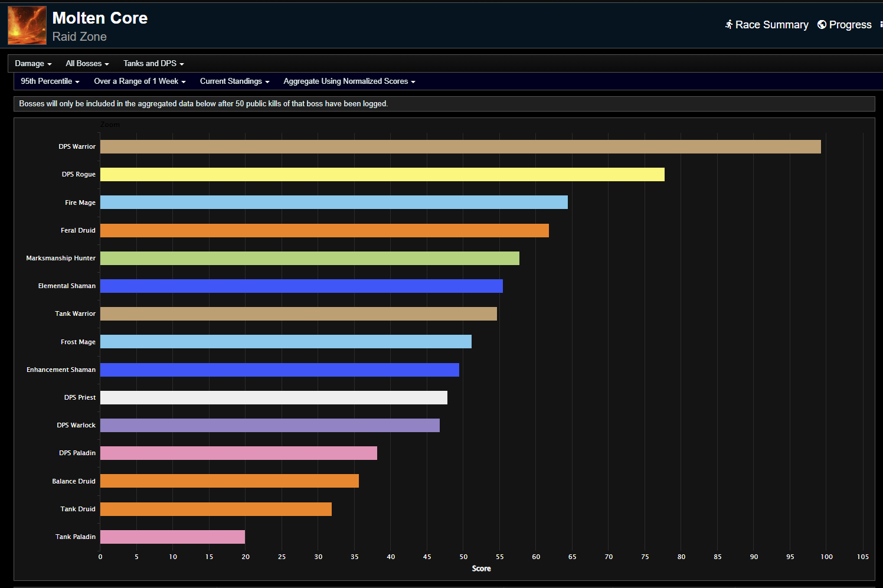Click the Molten Core raid zone icon

[x=26, y=25]
